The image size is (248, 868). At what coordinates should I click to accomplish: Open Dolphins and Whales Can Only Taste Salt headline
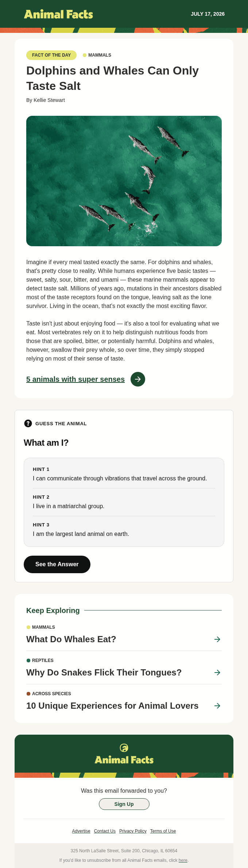point(112,78)
